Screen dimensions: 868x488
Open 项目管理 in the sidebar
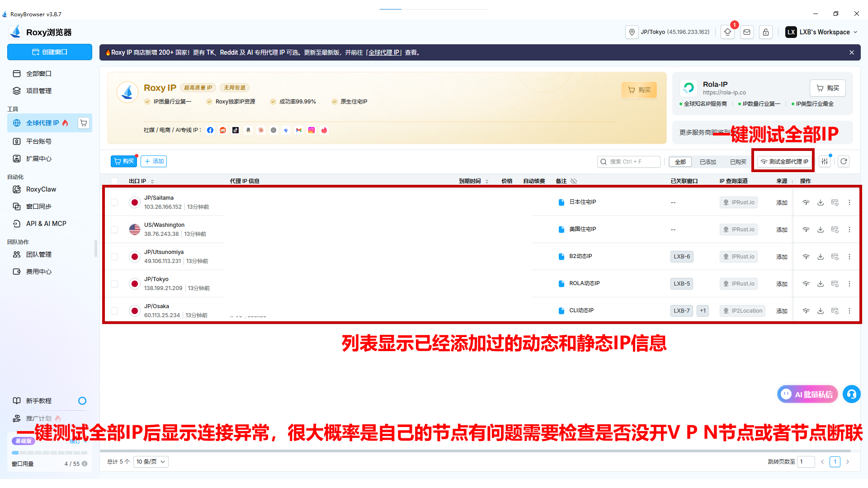(x=50, y=91)
